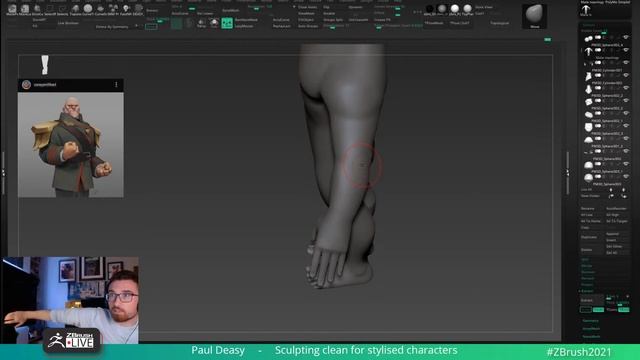Expand the ArrayMesh section
640x360 pixels.
click(x=591, y=329)
